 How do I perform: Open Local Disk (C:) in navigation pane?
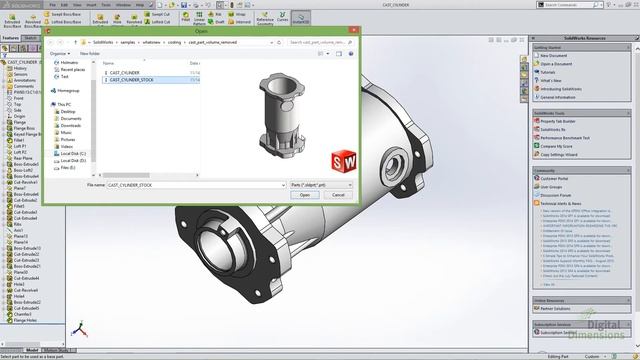(73, 153)
